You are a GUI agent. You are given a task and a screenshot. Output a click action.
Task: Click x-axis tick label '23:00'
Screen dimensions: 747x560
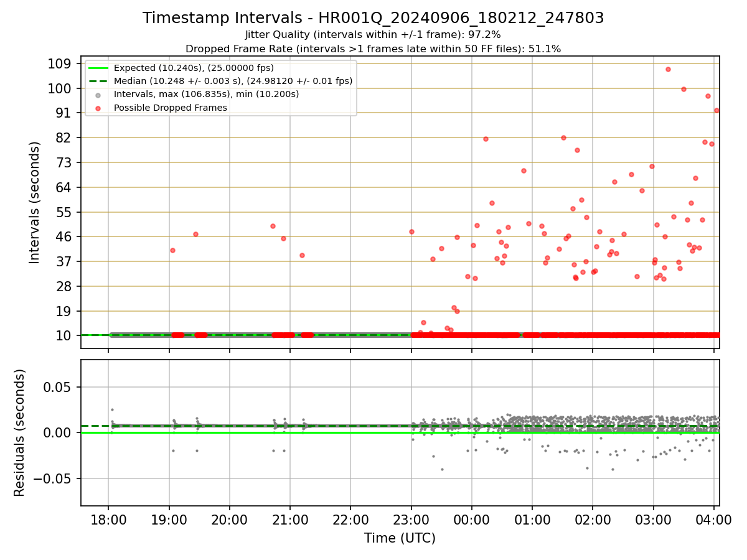(411, 519)
